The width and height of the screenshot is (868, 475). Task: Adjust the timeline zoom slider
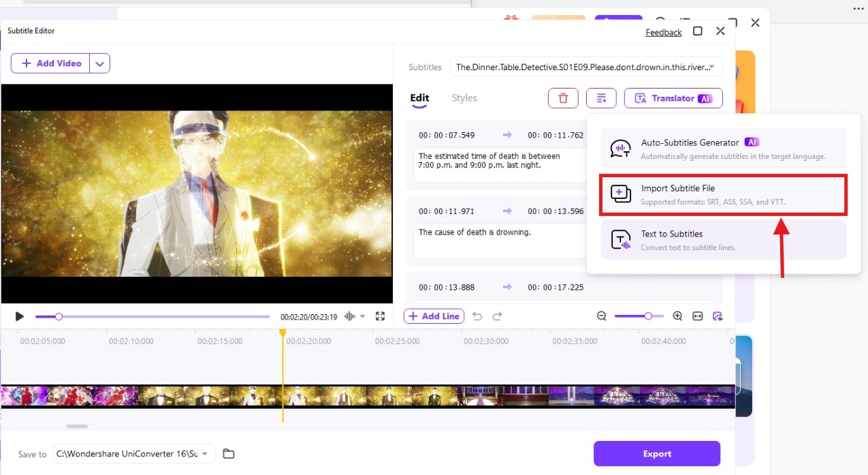point(641,316)
